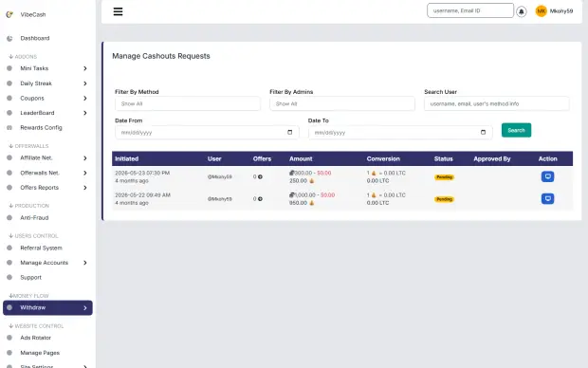Click the VibeCash logo icon
This screenshot has height=368, width=588.
click(x=9, y=14)
